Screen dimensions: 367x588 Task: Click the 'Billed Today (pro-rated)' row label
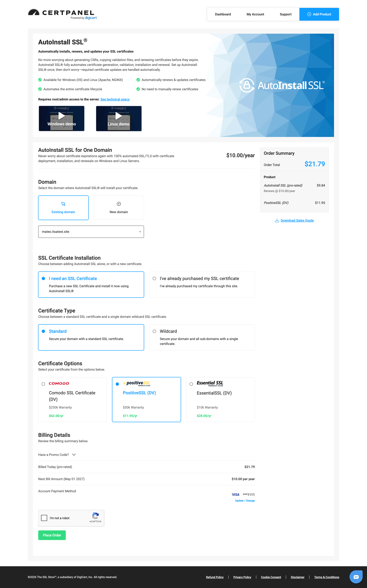(55, 467)
